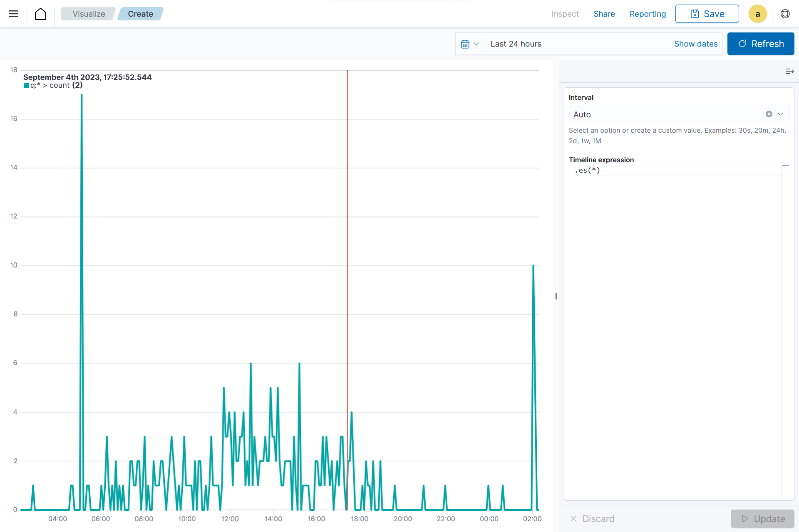Click the Inspect menu item
Image resolution: width=799 pixels, height=532 pixels.
565,14
